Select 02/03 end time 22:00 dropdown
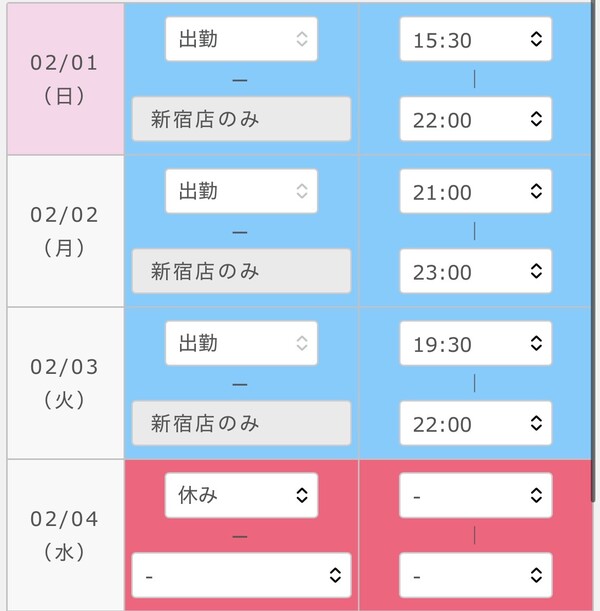This screenshot has width=600, height=611. click(x=475, y=423)
